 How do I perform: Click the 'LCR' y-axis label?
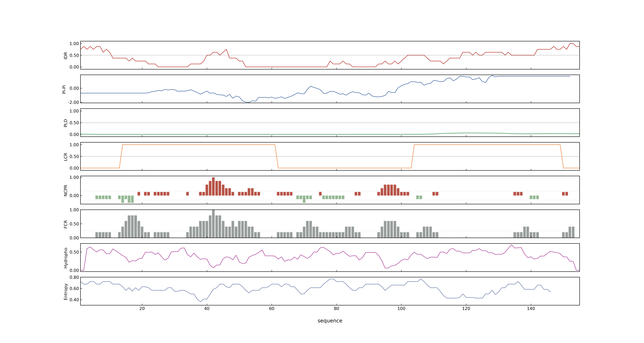[x=66, y=157]
